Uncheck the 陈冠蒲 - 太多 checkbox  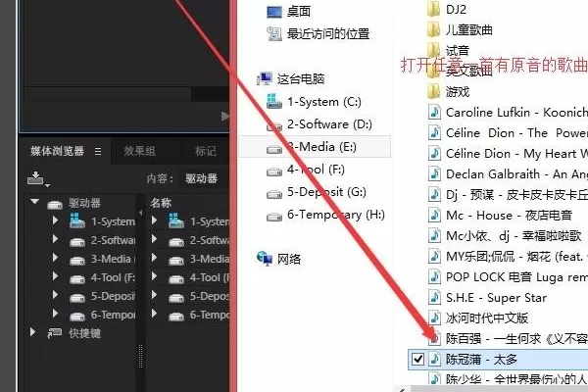click(417, 360)
